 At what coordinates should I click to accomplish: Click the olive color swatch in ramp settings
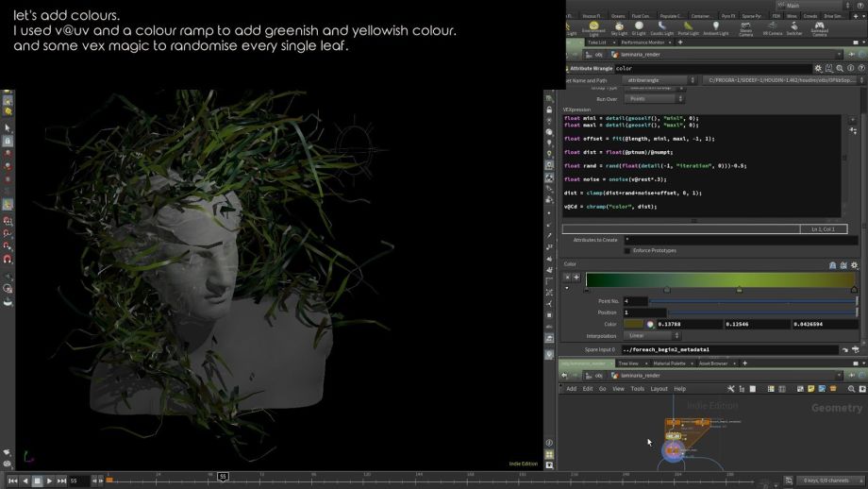[x=634, y=324]
